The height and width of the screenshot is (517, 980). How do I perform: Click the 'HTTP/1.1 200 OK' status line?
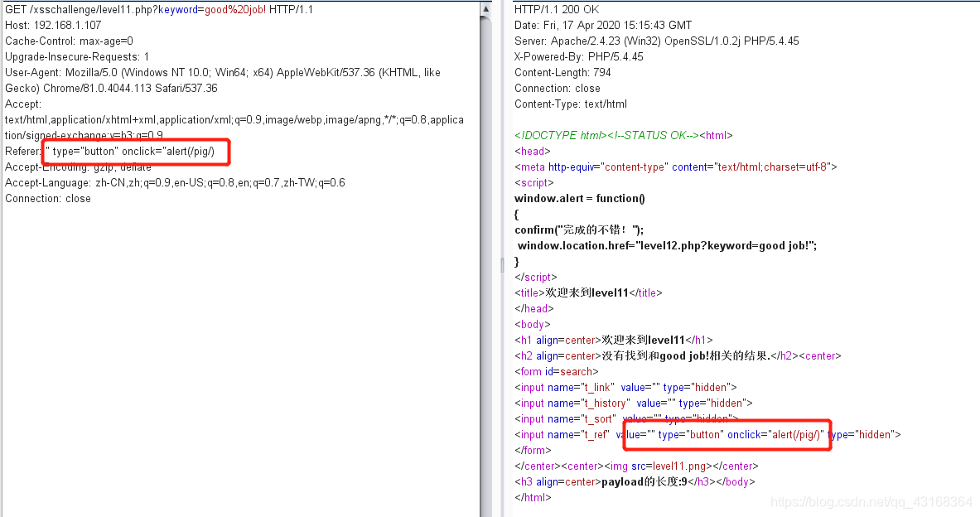(x=557, y=10)
